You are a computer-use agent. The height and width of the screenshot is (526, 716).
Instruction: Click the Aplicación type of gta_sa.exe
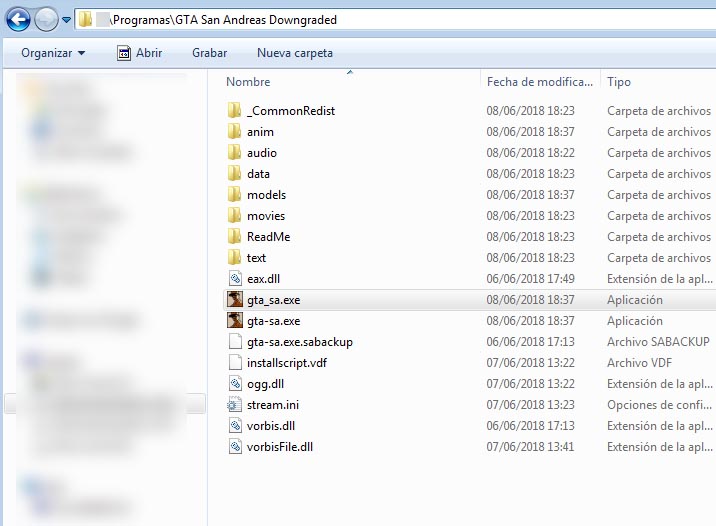635,300
